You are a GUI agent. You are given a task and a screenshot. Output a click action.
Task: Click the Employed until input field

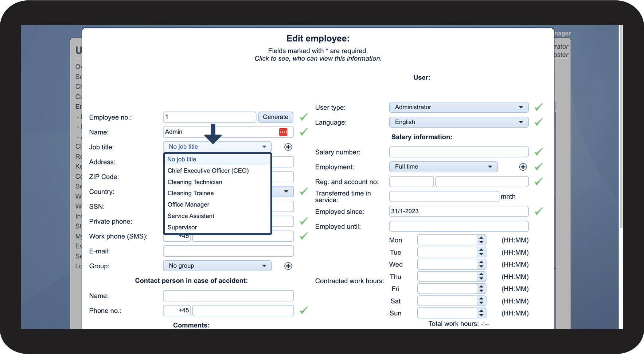tap(459, 226)
